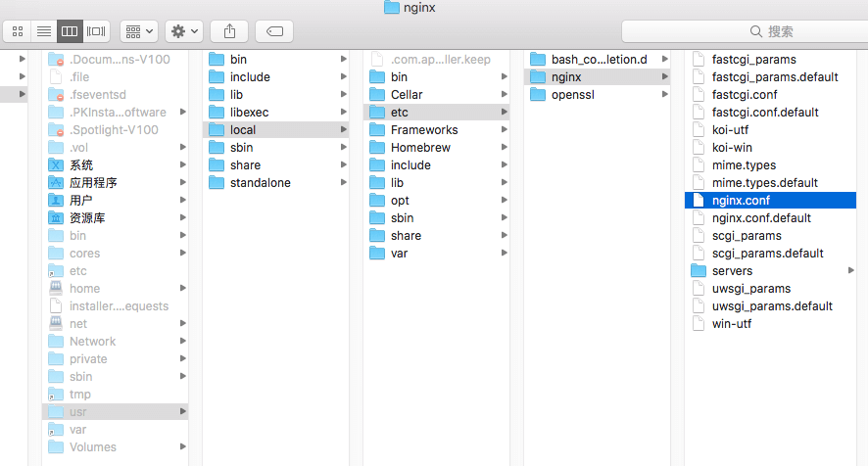Open the standalone folder icon
Image resolution: width=868 pixels, height=466 pixels.
tap(217, 183)
